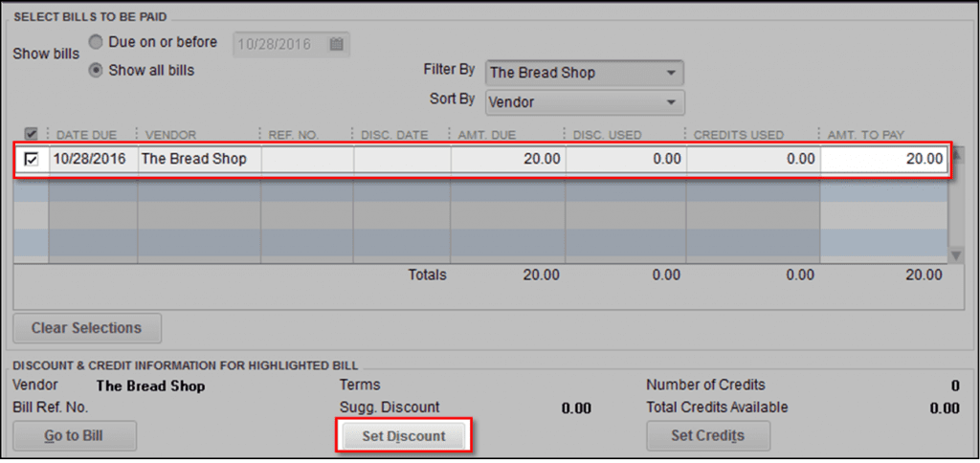Click the VENDOR column header
This screenshot has width=980, height=463.
170,134
